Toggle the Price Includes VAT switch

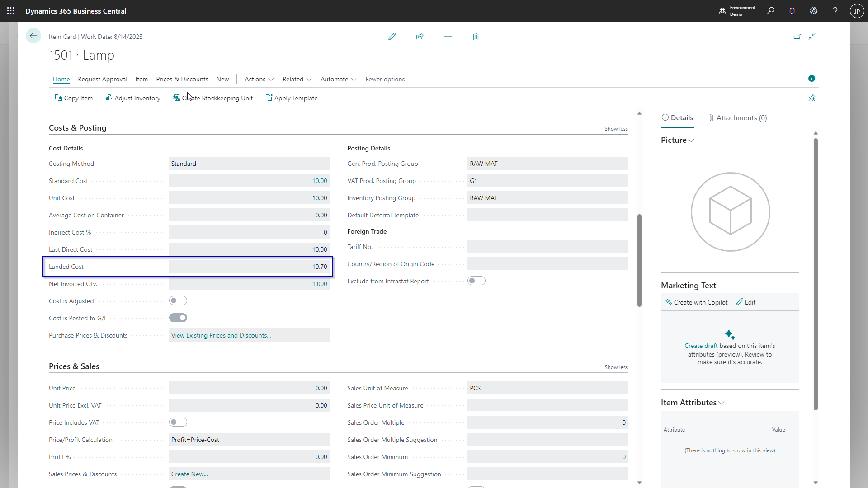(x=178, y=422)
